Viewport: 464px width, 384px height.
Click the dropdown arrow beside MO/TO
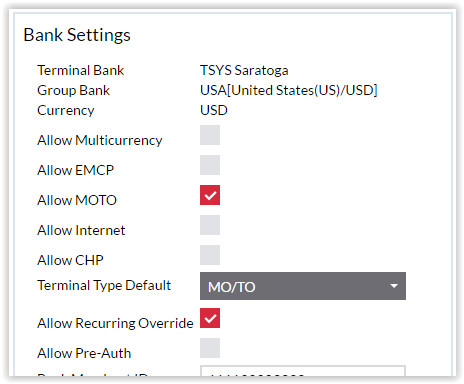click(x=394, y=286)
